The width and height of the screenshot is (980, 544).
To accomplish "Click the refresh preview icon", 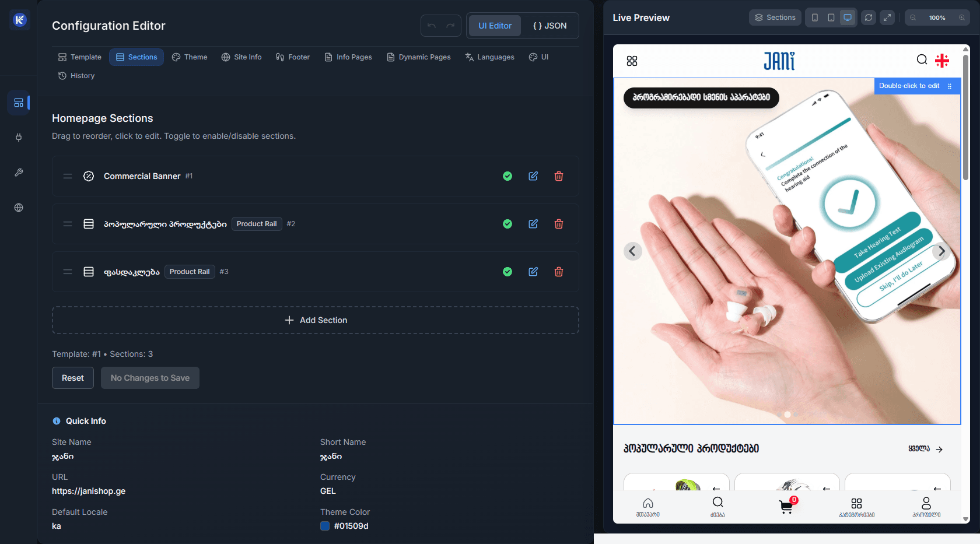I will point(869,17).
